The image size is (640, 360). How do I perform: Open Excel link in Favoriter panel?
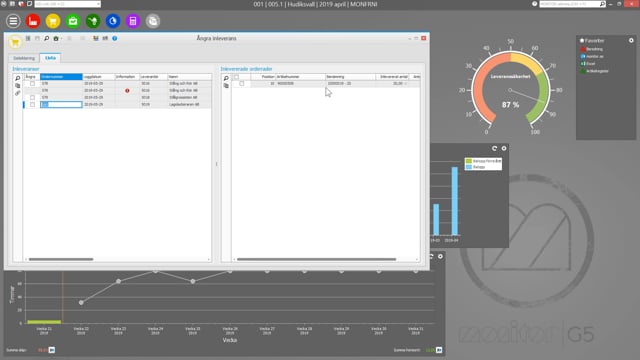point(588,64)
